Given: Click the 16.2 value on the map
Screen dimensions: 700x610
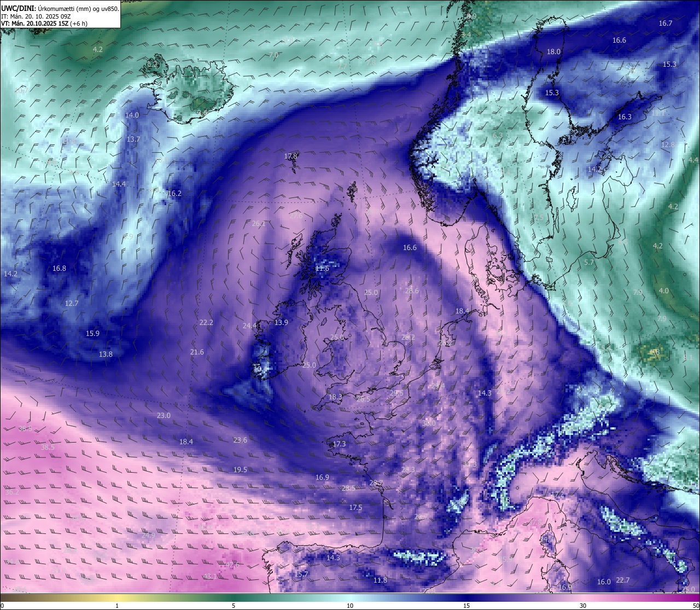Looking at the screenshot, I should [x=174, y=193].
